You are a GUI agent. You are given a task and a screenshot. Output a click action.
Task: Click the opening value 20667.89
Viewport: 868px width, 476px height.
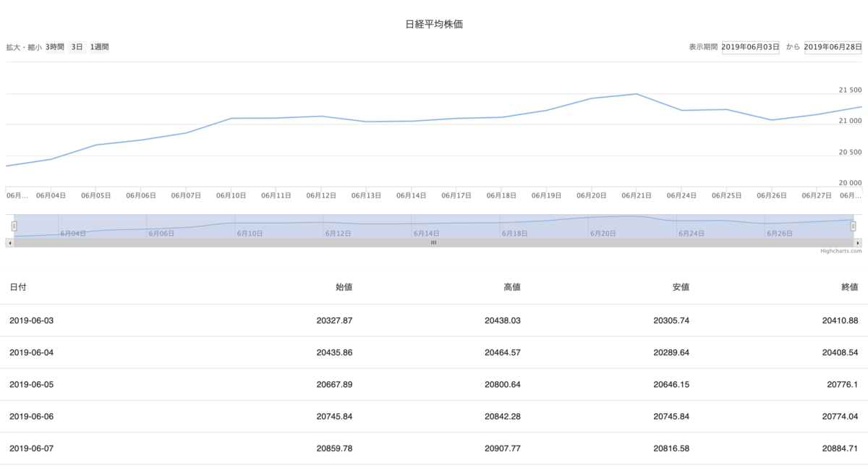334,384
